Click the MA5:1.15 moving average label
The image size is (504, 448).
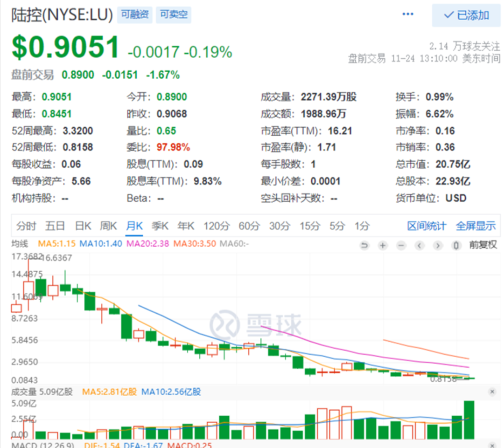pos(56,244)
